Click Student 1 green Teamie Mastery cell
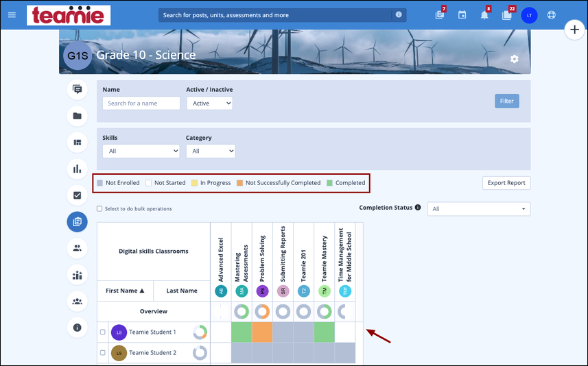The height and width of the screenshot is (366, 588). point(325,332)
